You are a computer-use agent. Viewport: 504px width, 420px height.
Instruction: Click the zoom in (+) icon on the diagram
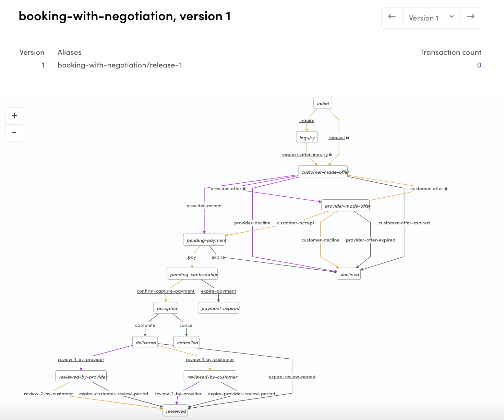tap(14, 115)
